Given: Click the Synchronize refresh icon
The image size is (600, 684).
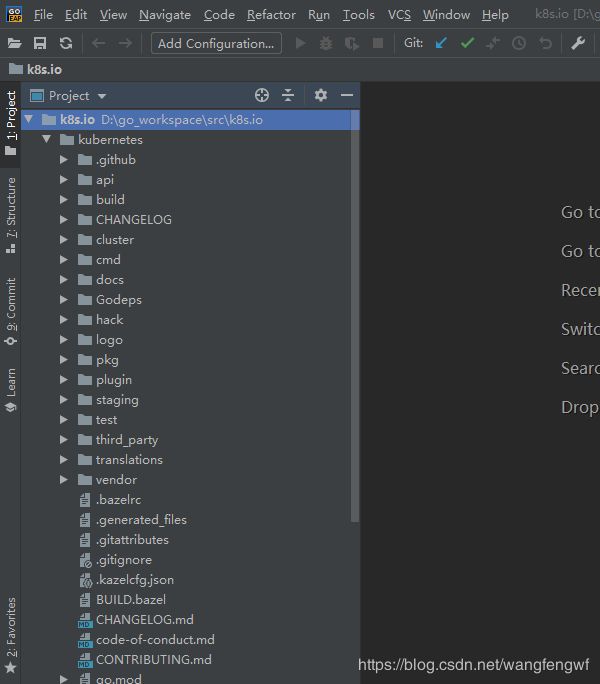Looking at the screenshot, I should pos(66,43).
